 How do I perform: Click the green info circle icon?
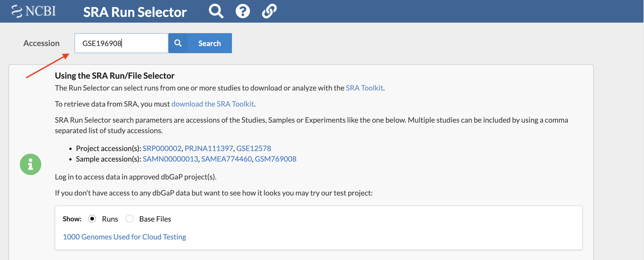[31, 164]
